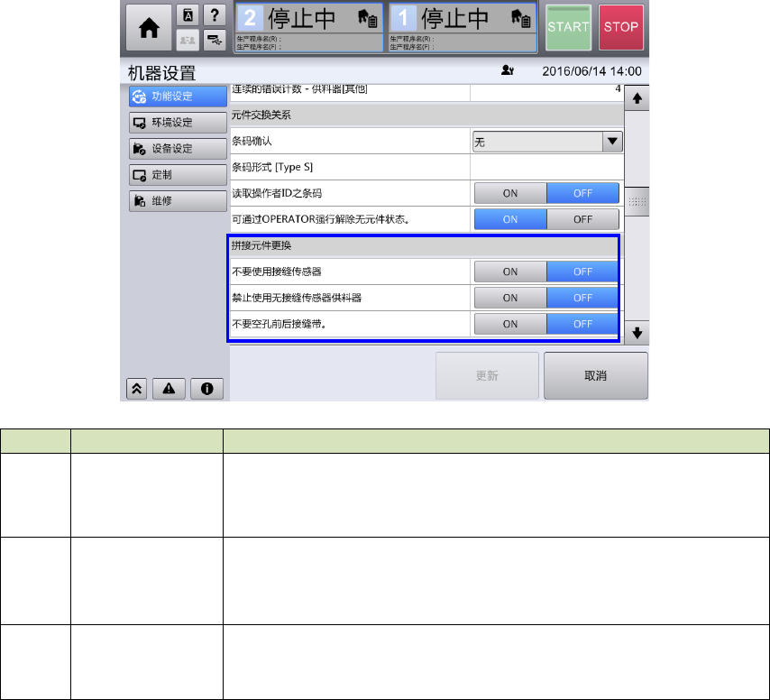Screen dimensions: 770x700
Task: Click the scroll up arrow button
Action: (637, 98)
